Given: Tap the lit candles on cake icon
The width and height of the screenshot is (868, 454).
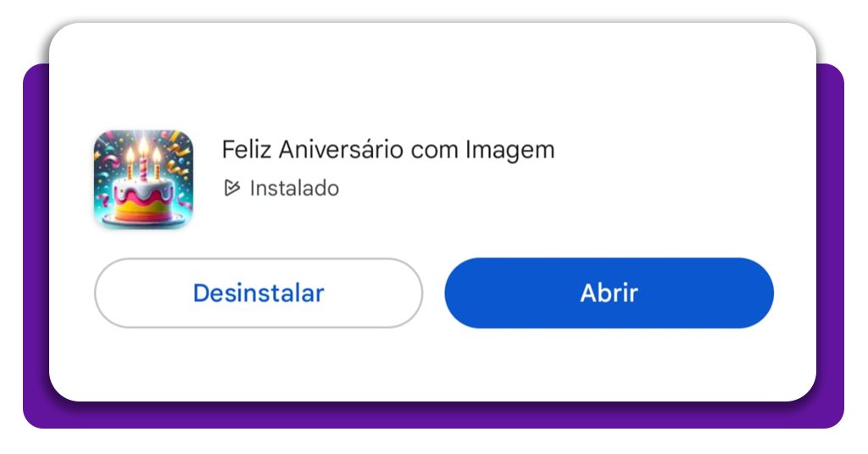Looking at the screenshot, I should [x=143, y=159].
